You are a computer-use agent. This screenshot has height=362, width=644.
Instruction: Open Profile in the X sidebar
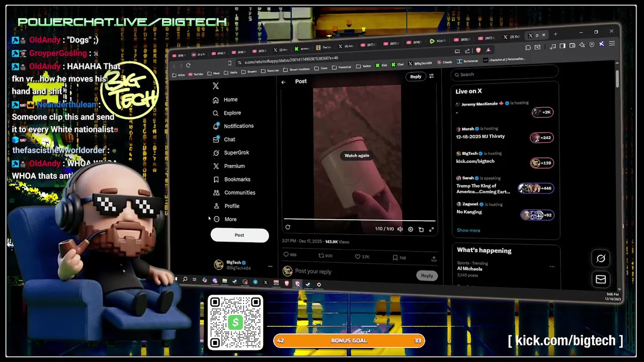(226, 206)
